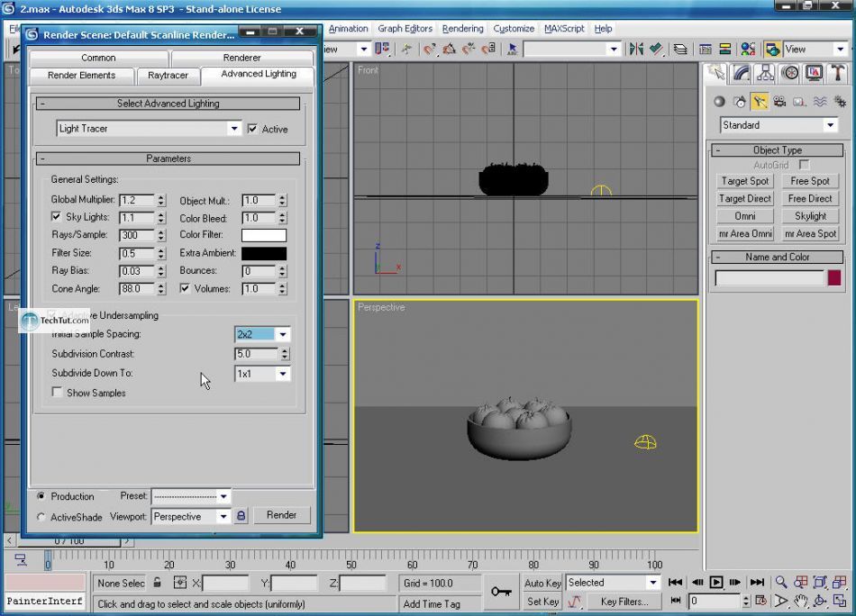Viewport: 856px width, 616px height.
Task: Collapse the Parameters rollout
Action: [168, 159]
